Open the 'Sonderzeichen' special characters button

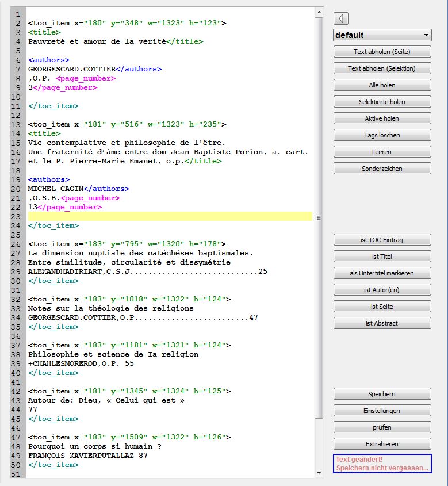[382, 169]
